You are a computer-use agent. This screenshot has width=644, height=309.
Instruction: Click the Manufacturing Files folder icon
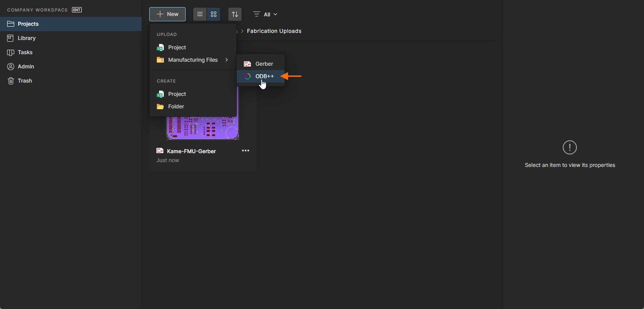coord(160,60)
